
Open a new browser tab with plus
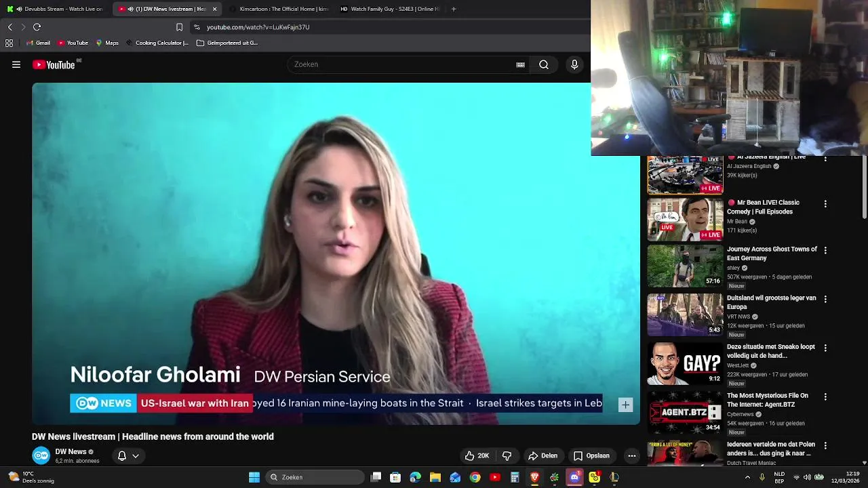[454, 9]
